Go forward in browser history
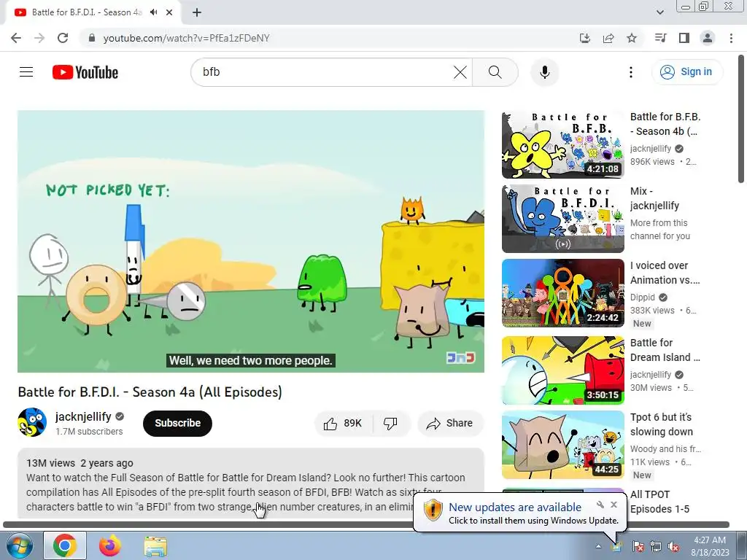This screenshot has height=560, width=747. 39,38
